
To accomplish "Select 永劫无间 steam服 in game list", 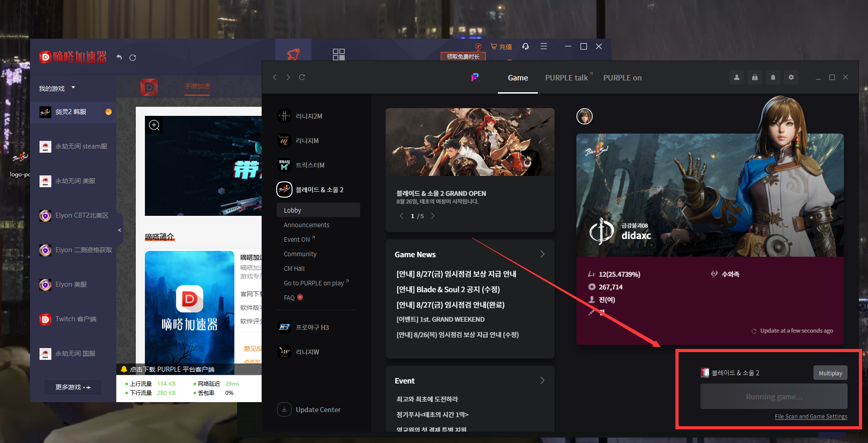I will click(73, 146).
